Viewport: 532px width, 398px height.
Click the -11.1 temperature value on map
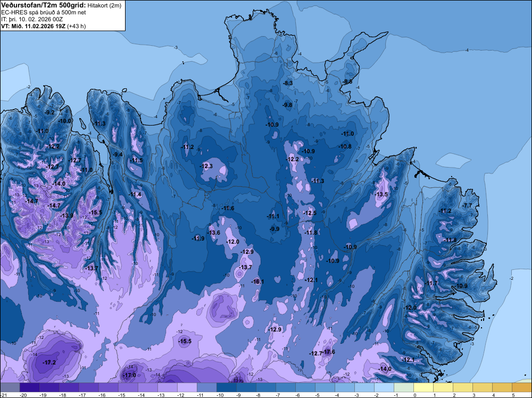(273, 216)
